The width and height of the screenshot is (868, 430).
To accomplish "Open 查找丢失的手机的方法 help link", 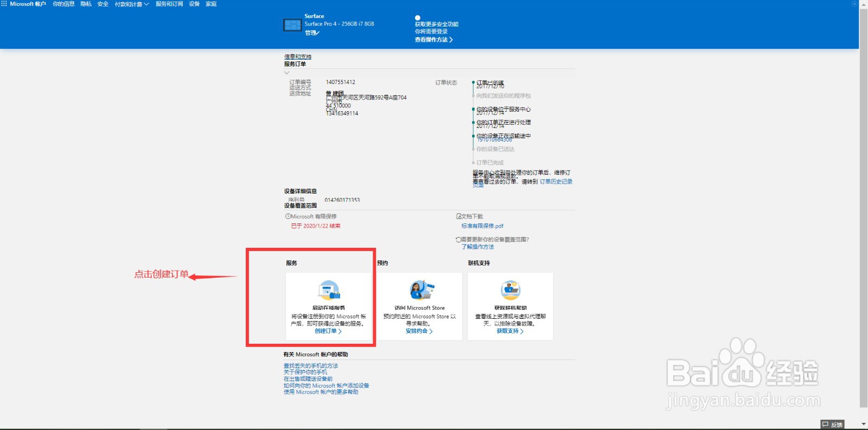I will 311,366.
